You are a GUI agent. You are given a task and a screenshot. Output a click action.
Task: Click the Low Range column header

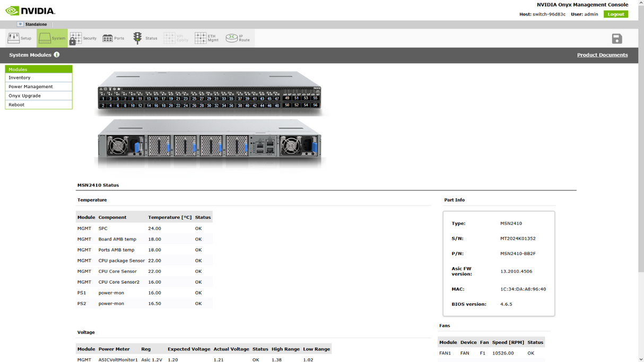[x=316, y=349]
